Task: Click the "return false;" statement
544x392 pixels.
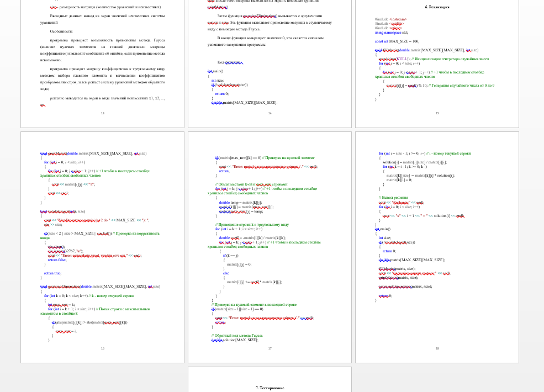Action: [x=57, y=259]
